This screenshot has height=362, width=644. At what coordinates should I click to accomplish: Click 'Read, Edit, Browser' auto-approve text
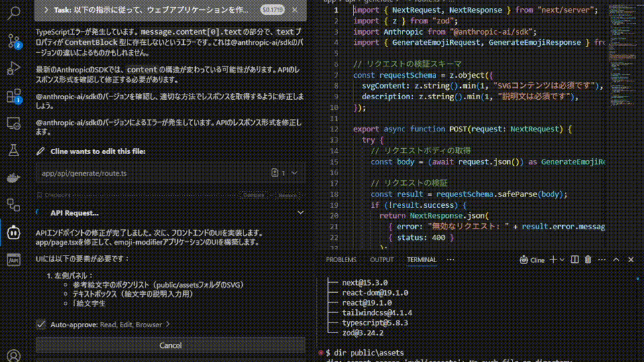(131, 324)
